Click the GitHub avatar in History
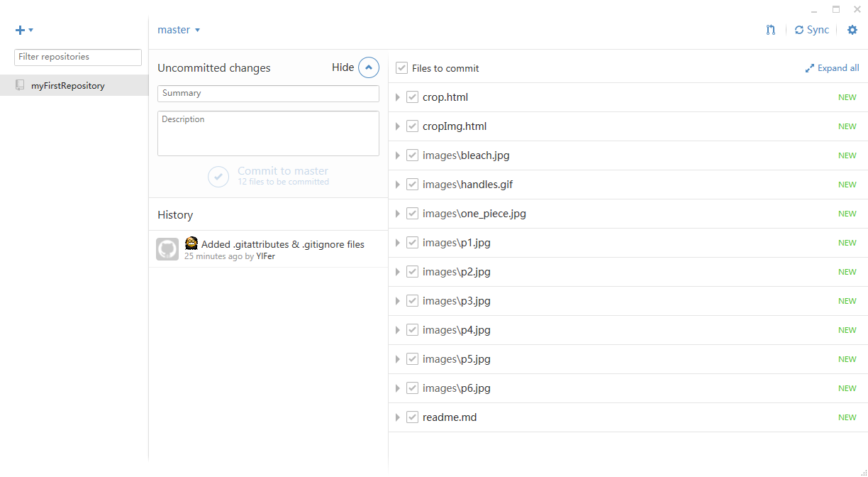Viewport: 868px width, 477px height. 167,249
